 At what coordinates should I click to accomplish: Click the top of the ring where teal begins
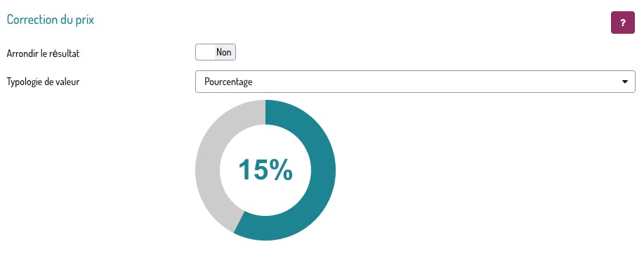click(x=266, y=112)
